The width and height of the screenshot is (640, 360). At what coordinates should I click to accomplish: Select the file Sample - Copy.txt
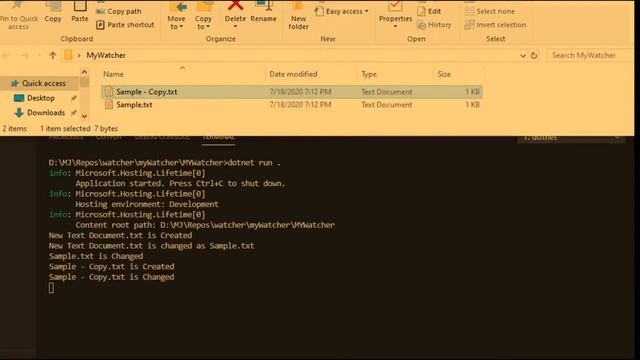click(291, 92)
